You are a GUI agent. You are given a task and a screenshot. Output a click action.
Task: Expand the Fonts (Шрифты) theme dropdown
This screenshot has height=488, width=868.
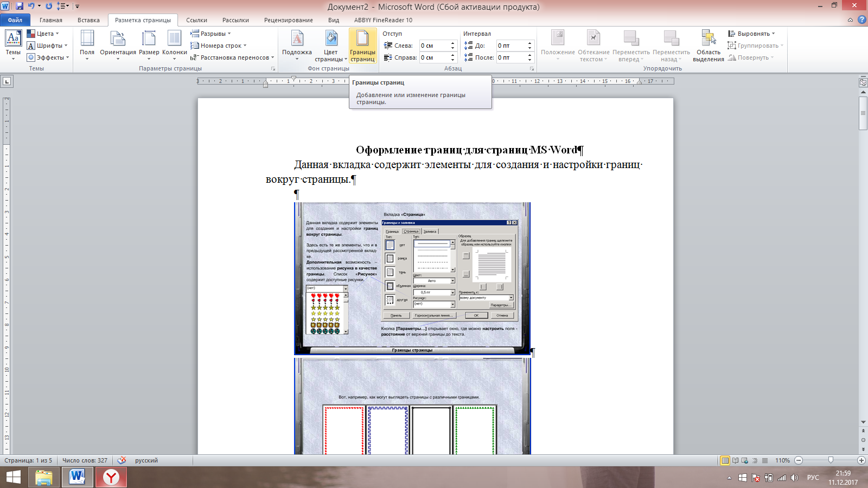click(x=48, y=46)
